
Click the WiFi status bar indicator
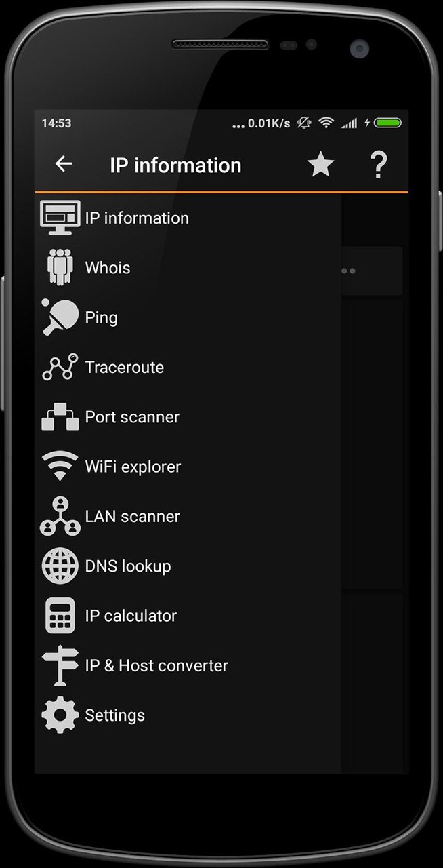coord(326,123)
